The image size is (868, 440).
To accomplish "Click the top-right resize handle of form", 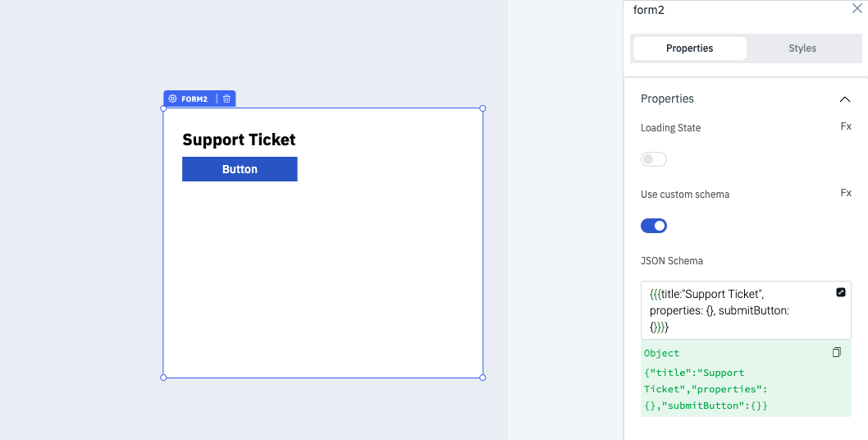I will click(x=482, y=108).
